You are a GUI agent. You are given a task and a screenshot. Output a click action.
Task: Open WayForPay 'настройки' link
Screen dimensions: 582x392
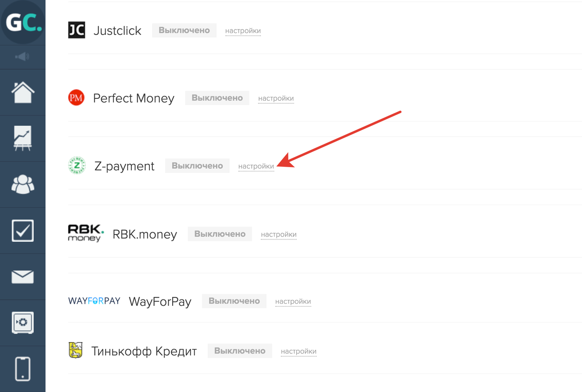click(293, 301)
